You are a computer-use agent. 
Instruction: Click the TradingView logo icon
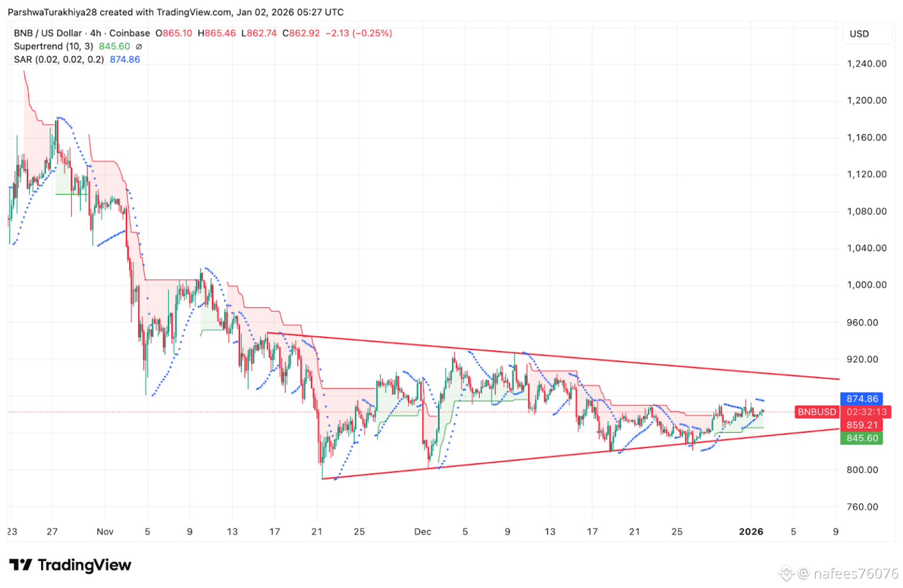(21, 565)
